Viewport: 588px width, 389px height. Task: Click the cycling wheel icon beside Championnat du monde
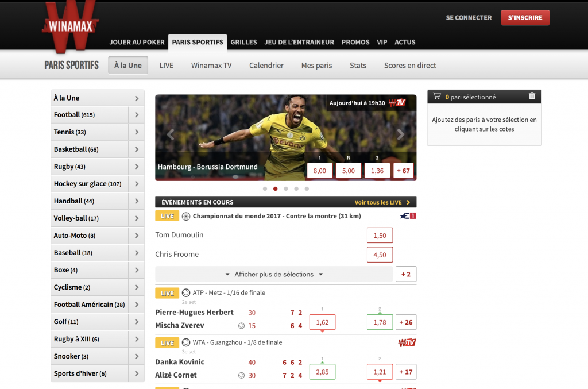tap(186, 217)
